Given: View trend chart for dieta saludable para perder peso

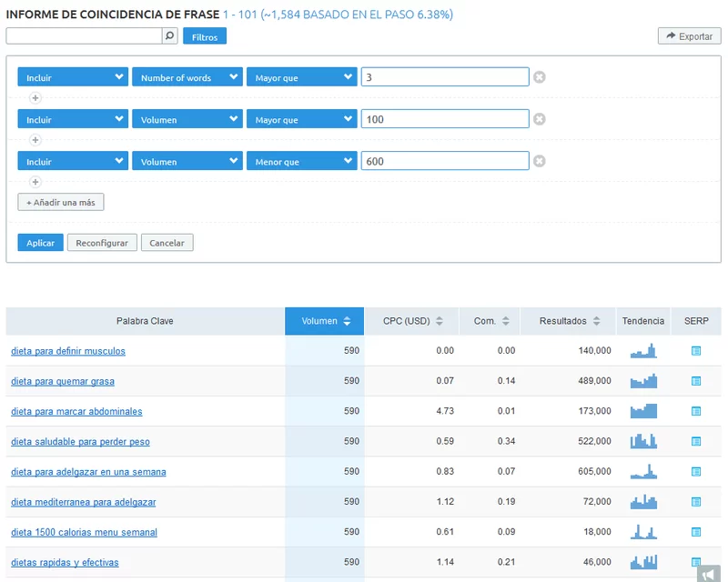Looking at the screenshot, I should tap(643, 441).
